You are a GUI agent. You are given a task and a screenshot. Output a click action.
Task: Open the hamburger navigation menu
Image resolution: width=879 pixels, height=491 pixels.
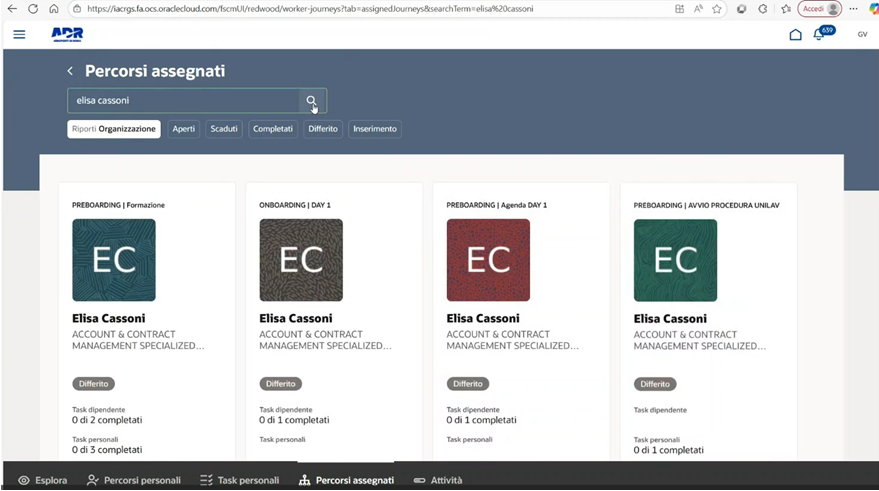19,35
